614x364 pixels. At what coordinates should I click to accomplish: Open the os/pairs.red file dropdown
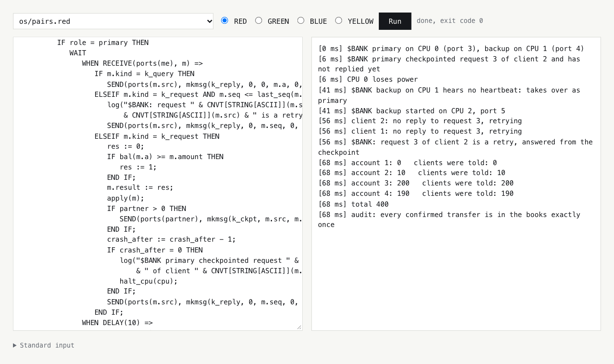(113, 21)
